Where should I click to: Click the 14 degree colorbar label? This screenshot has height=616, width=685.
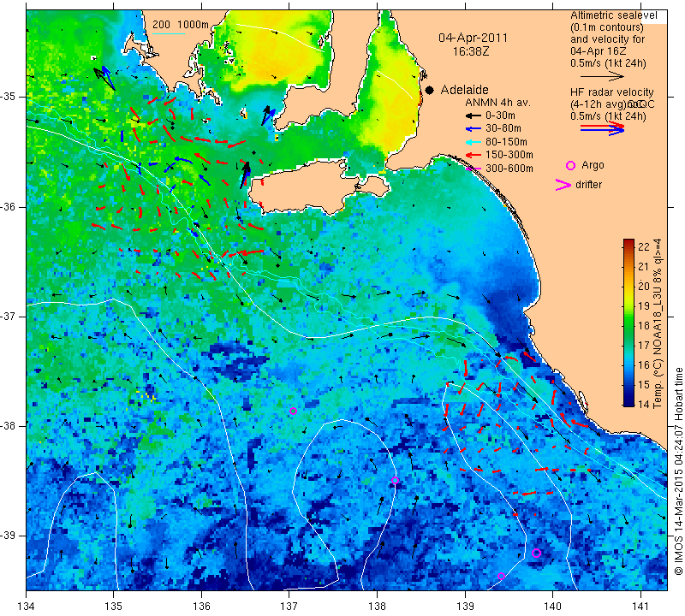coord(644,404)
